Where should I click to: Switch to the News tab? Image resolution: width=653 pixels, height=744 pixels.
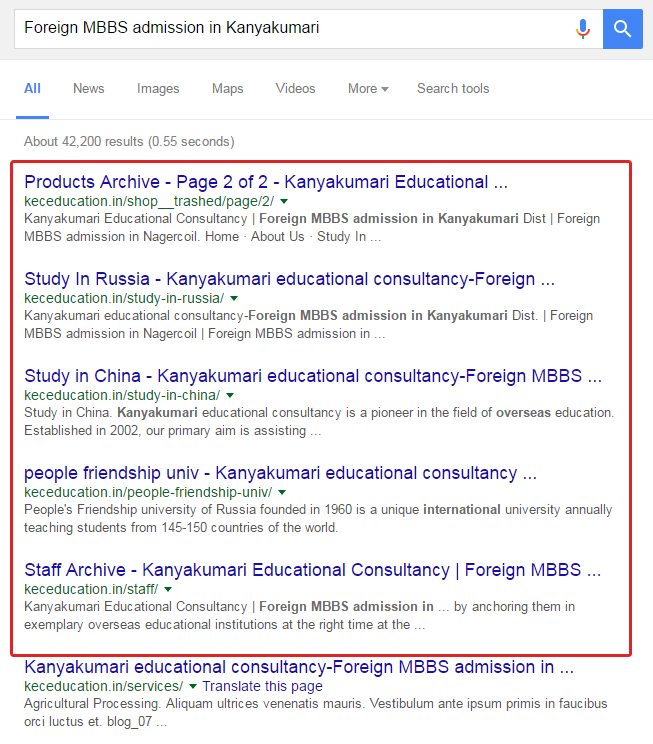[88, 89]
